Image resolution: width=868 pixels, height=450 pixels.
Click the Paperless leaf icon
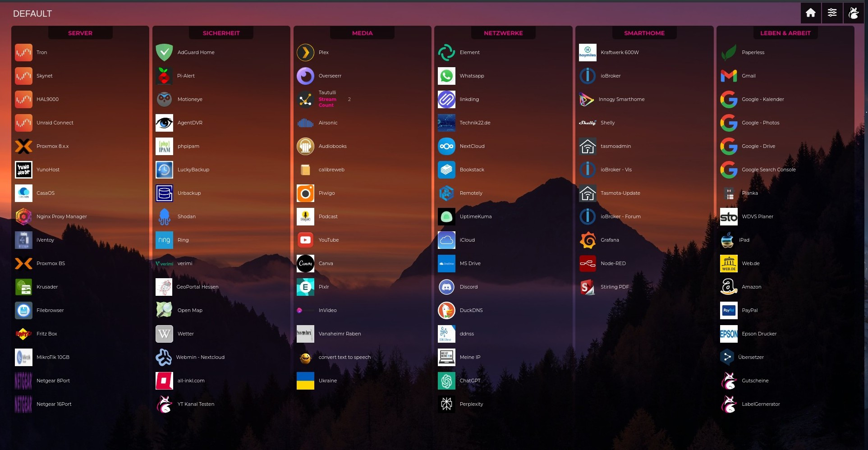click(729, 52)
